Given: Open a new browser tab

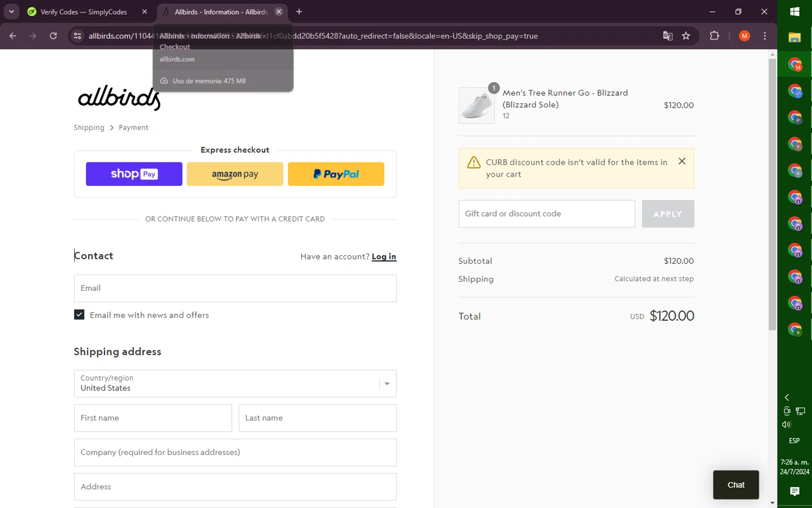Looking at the screenshot, I should (299, 12).
